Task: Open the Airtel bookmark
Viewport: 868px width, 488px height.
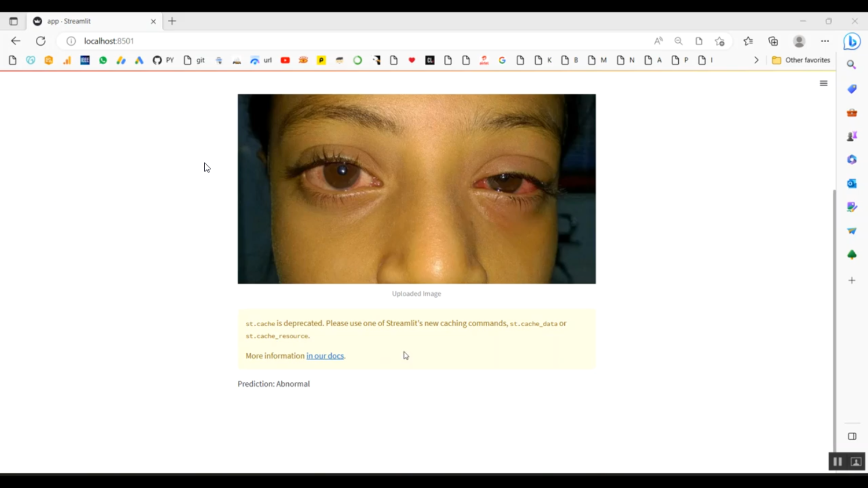Action: 484,60
